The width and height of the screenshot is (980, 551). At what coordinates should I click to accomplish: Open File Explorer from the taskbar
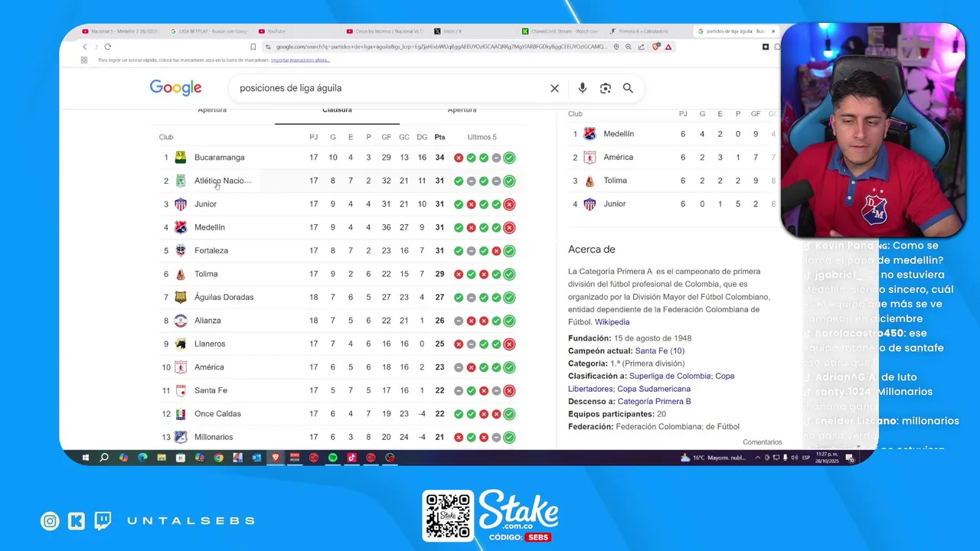click(162, 458)
